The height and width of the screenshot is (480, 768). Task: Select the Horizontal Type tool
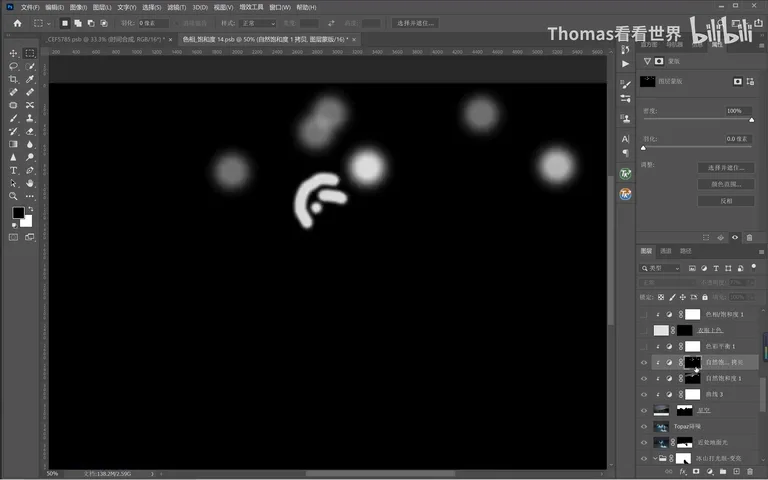(x=13, y=170)
